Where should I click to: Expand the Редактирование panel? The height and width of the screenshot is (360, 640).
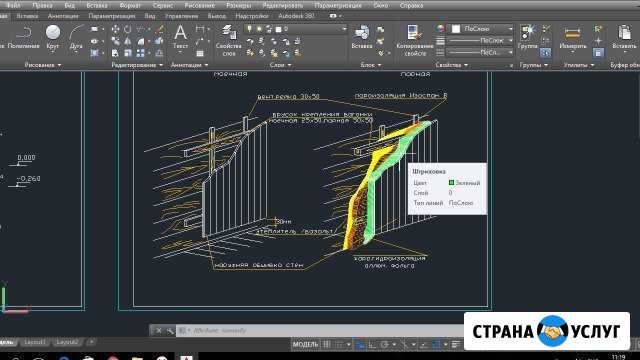point(137,65)
